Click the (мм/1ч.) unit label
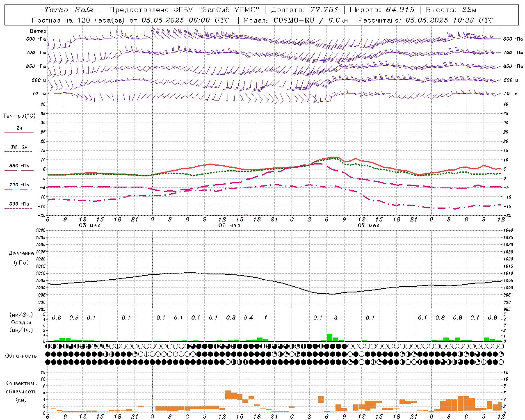Image resolution: width=525 pixels, height=420 pixels. pos(21,330)
